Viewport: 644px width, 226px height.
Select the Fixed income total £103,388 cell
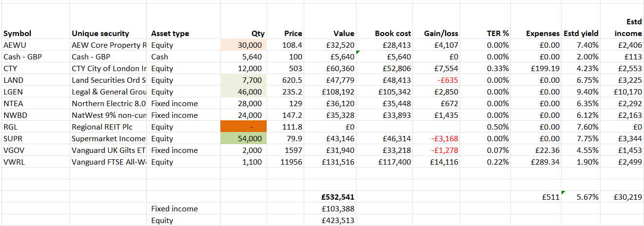336,208
